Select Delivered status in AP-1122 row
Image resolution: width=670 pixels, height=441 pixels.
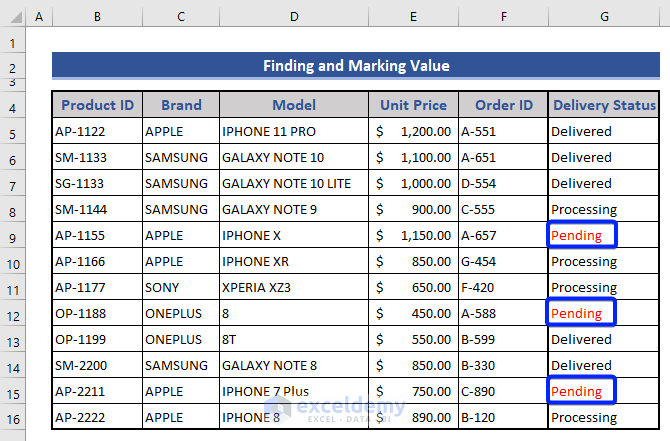point(604,131)
